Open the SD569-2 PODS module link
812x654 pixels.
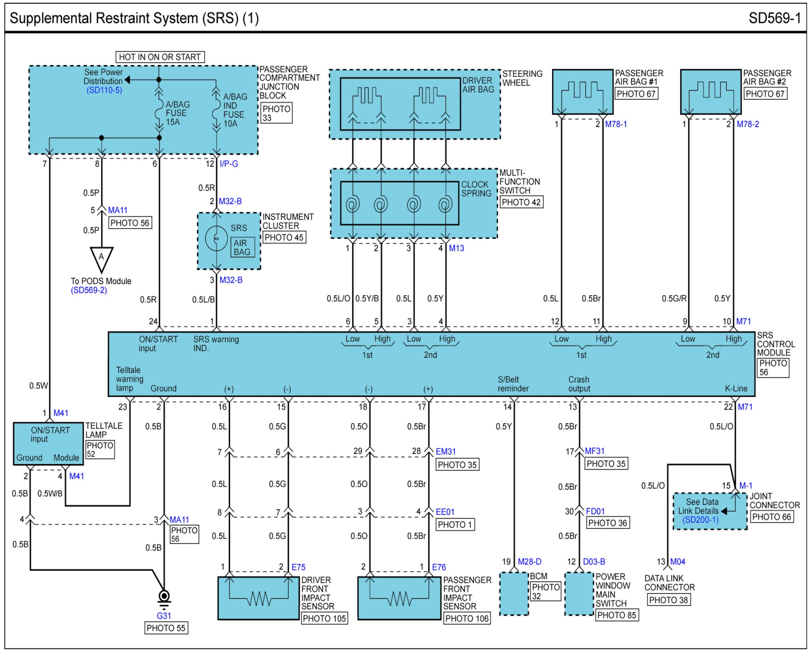89,290
